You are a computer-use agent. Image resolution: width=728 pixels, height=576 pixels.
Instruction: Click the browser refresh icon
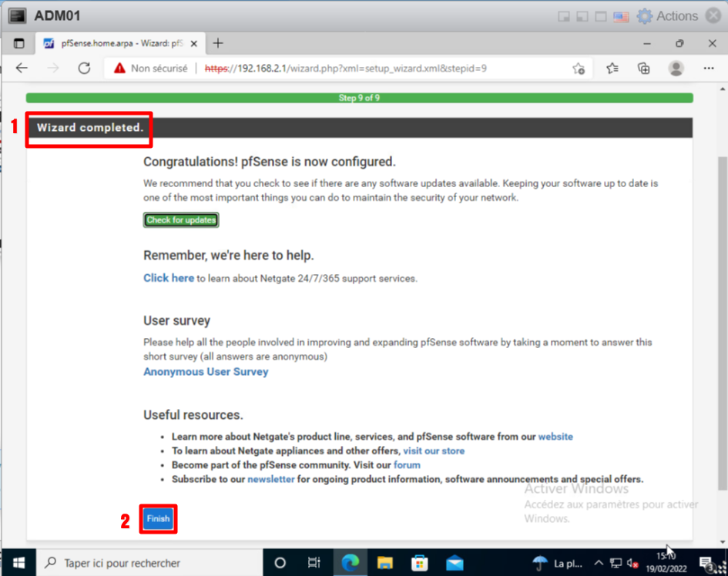tap(84, 69)
